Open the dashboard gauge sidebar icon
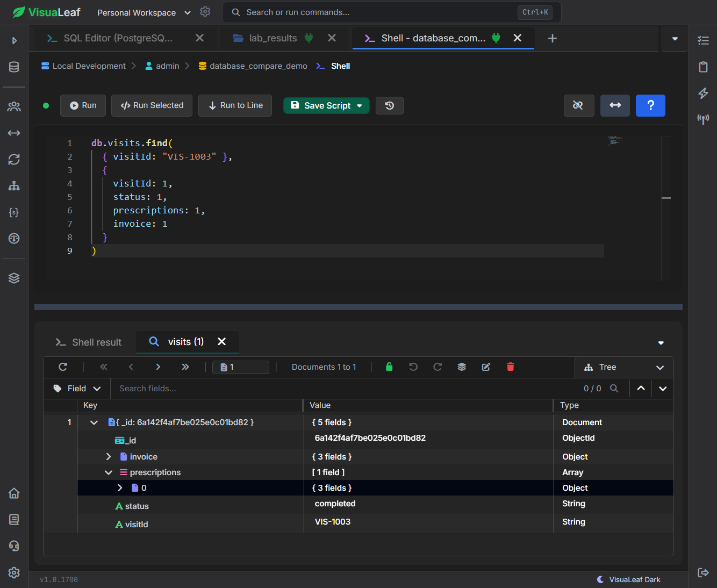The width and height of the screenshot is (717, 588). tap(14, 239)
